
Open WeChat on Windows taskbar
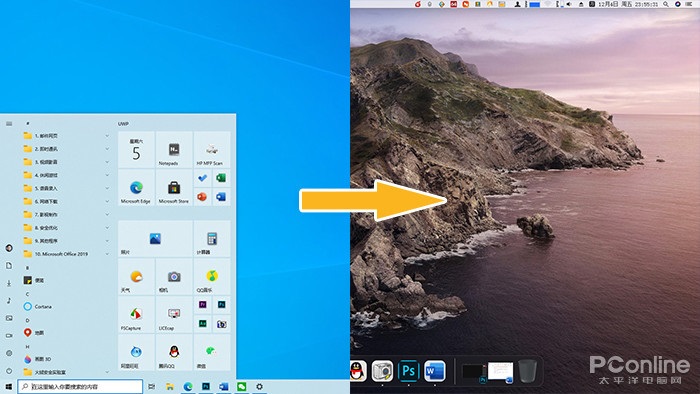(242, 386)
